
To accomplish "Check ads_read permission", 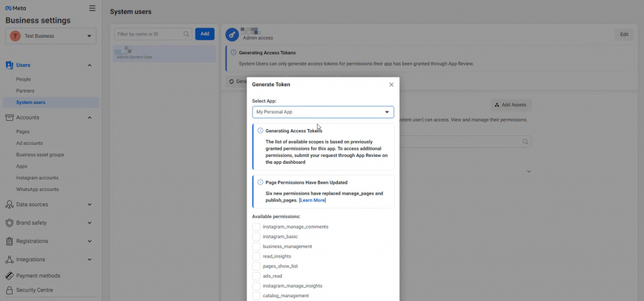I will [x=256, y=276].
